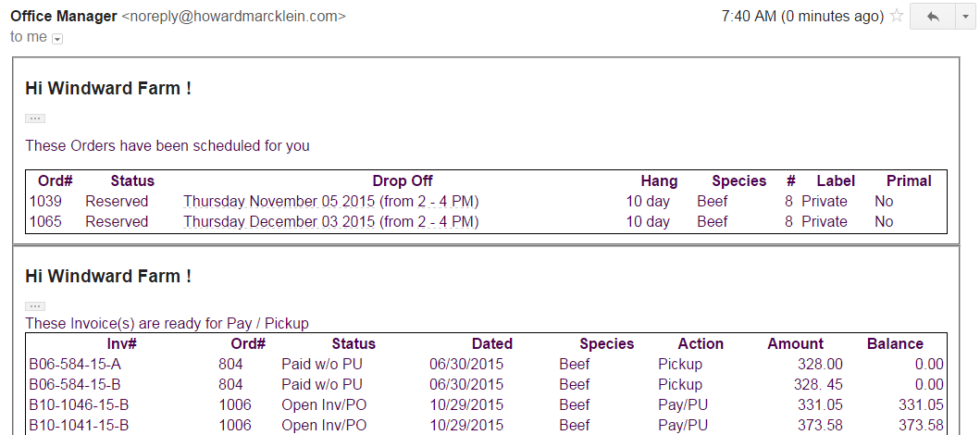Show details arrow next to "to me"
Image resolution: width=980 pixels, height=435 pixels.
(57, 39)
